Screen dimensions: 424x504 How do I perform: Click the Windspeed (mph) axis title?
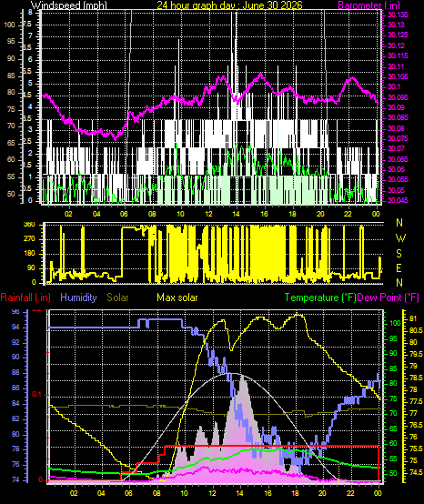pyautogui.click(x=69, y=5)
